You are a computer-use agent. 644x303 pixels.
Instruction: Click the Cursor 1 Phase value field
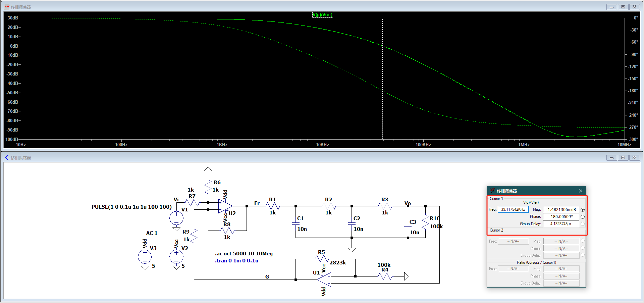561,217
